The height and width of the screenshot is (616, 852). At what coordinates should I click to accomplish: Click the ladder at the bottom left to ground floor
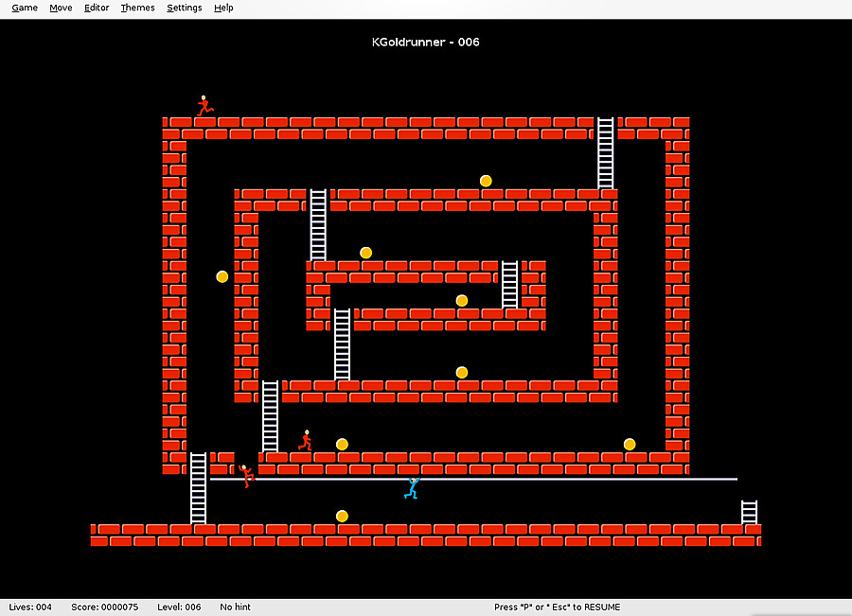click(199, 488)
